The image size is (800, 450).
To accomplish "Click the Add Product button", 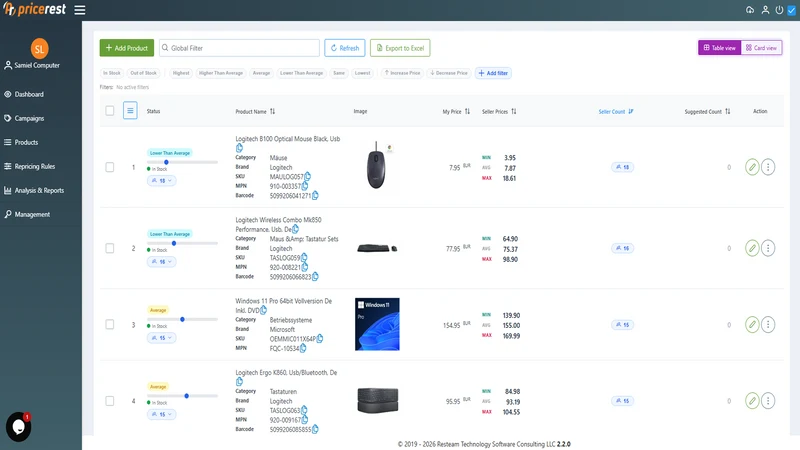I will (127, 48).
